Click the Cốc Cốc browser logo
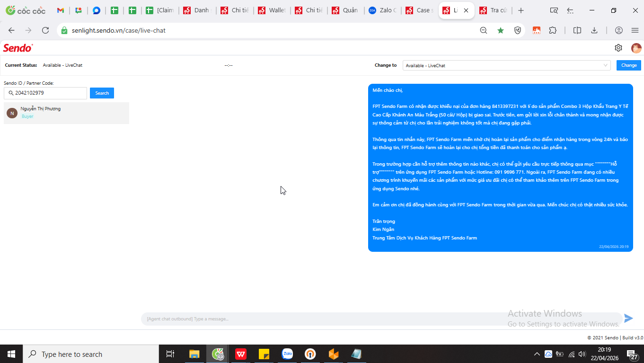Screen dimensions: 644x363 point(25,10)
